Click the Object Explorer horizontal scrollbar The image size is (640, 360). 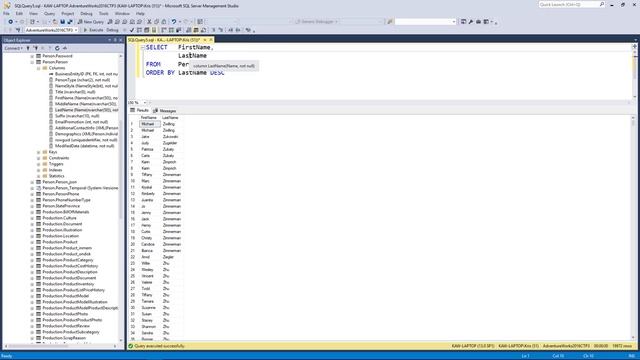click(61, 346)
